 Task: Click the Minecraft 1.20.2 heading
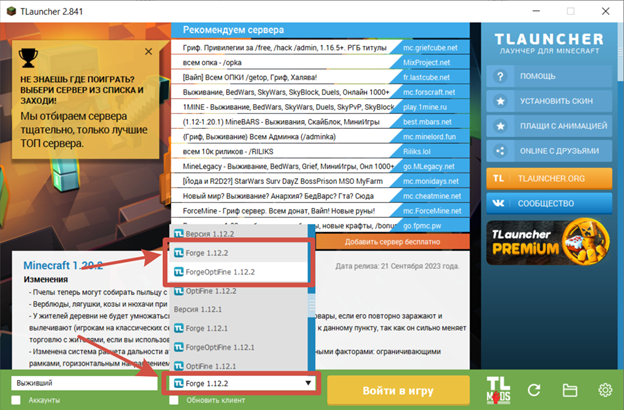click(x=63, y=265)
